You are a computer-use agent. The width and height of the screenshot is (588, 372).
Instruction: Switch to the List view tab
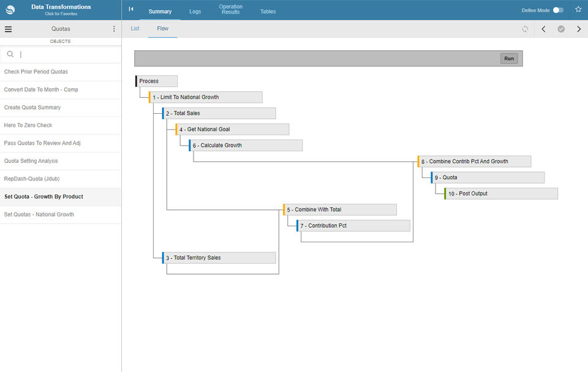[135, 29]
